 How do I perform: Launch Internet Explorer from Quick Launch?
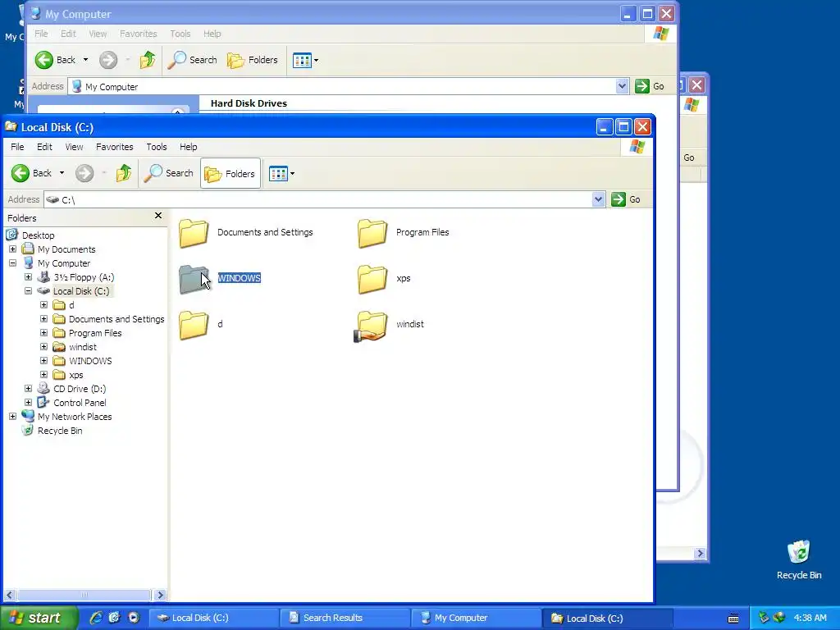[x=96, y=618]
